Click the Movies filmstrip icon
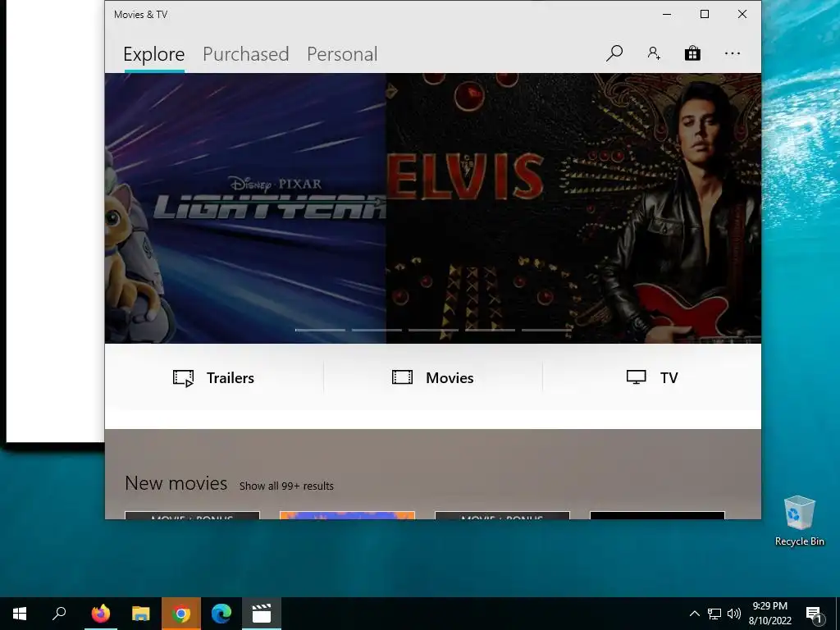 (402, 377)
